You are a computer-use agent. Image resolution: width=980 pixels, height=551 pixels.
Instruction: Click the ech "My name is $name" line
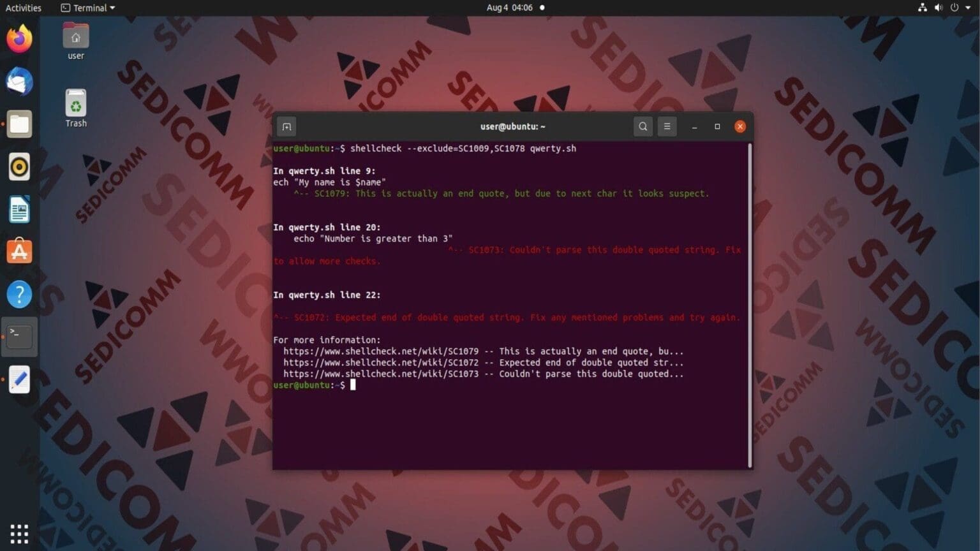coord(329,182)
